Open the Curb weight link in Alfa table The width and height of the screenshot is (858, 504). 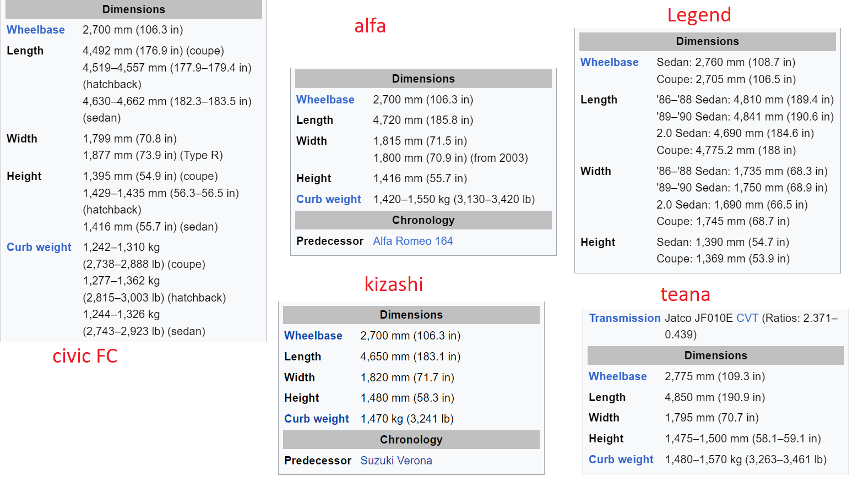point(329,199)
